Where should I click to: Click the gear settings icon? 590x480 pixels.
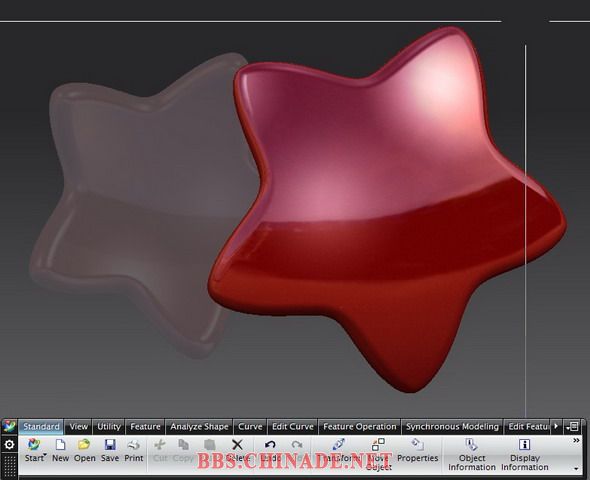pyautogui.click(x=9, y=445)
